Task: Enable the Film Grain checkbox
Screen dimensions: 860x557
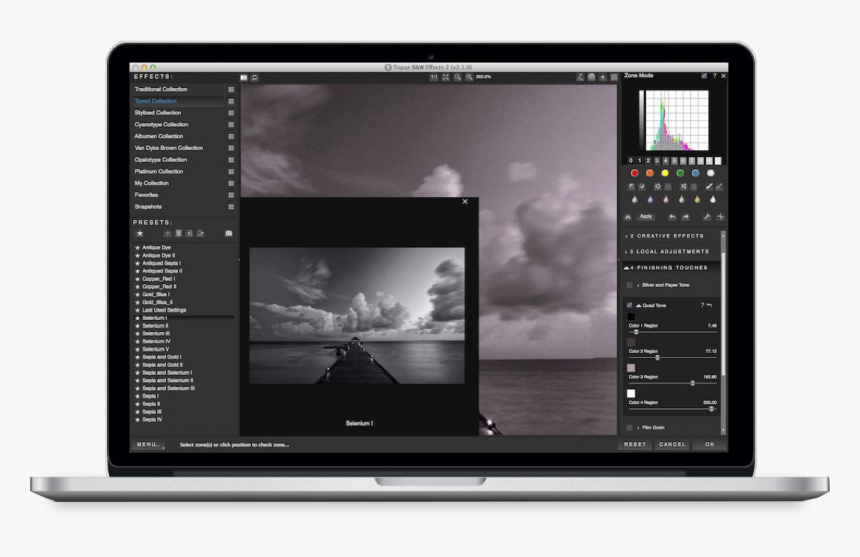Action: click(630, 428)
